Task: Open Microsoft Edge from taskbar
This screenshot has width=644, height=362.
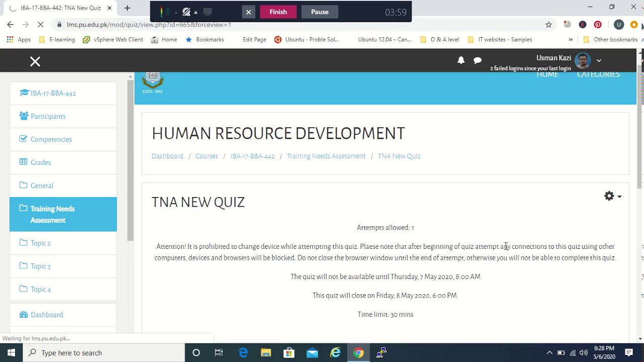Action: 243,352
